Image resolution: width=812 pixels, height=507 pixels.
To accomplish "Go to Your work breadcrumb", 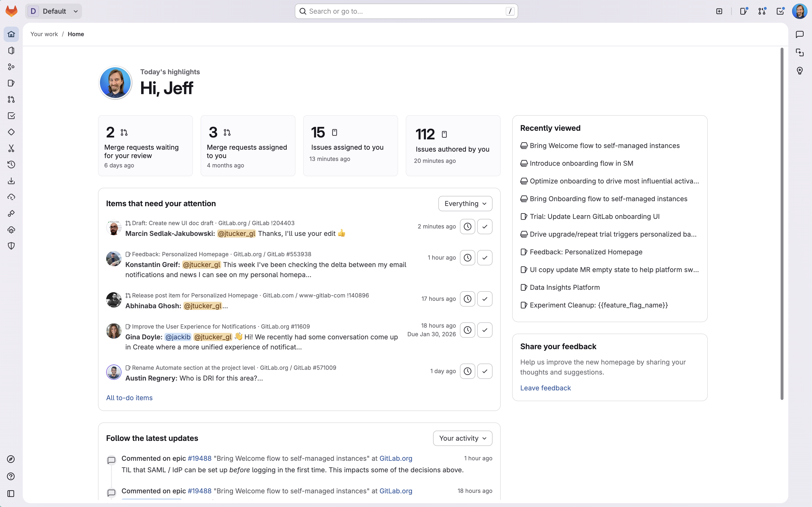I will point(44,34).
